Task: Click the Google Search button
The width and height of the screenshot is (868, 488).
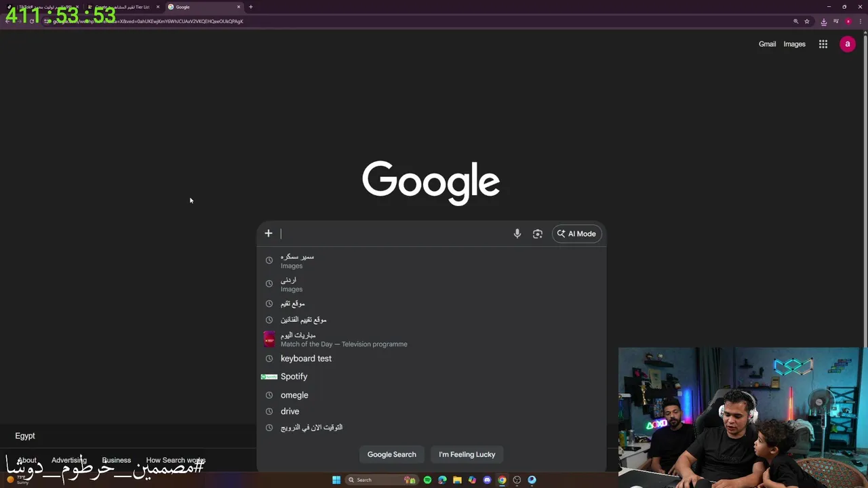Action: pos(392,454)
